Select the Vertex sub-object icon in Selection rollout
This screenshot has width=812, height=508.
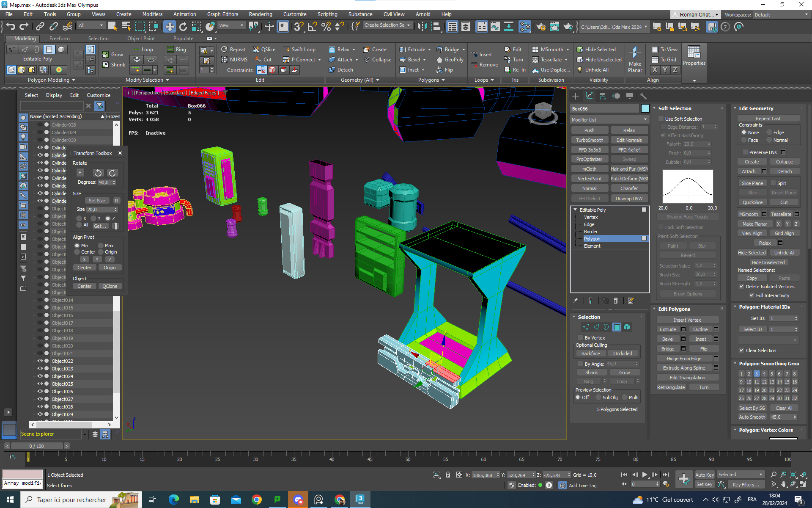point(586,327)
